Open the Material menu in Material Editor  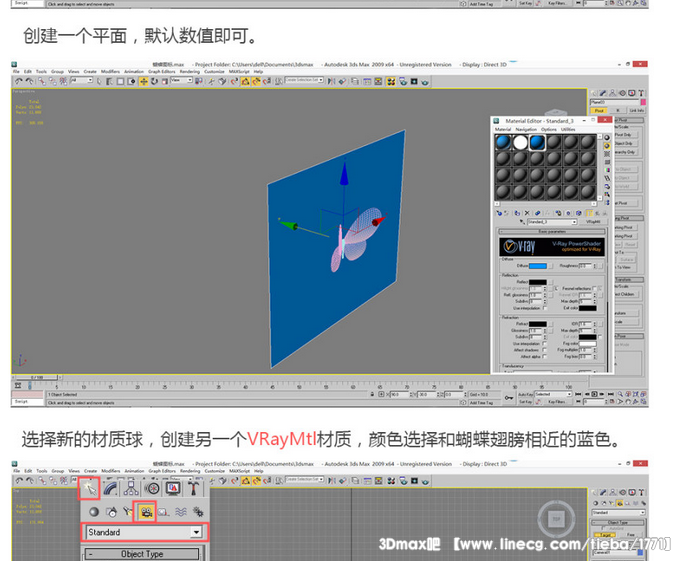point(503,129)
